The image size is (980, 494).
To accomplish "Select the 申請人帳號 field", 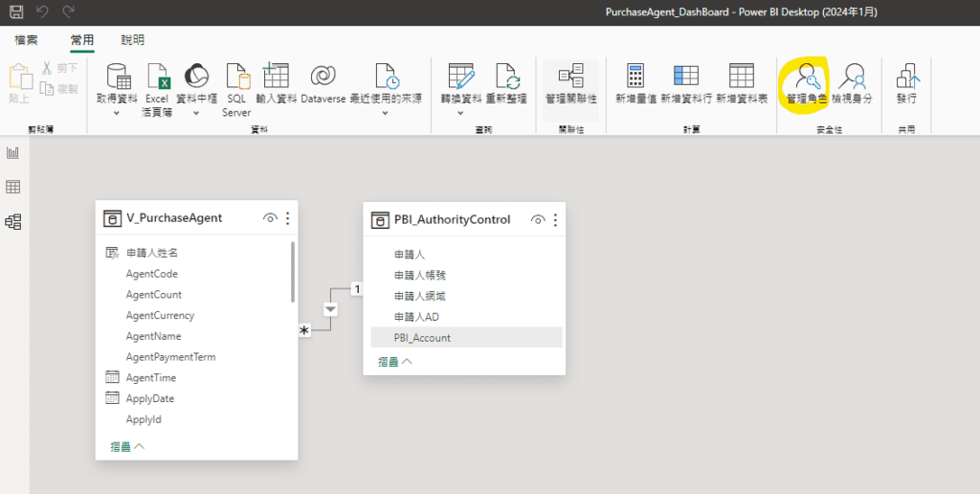I will click(419, 275).
